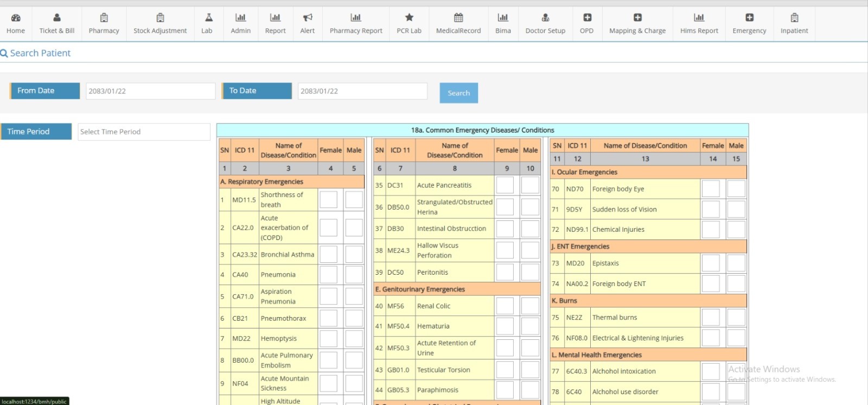The width and height of the screenshot is (868, 405).
Task: Click Male count box for Renal Colic
Action: tap(530, 306)
